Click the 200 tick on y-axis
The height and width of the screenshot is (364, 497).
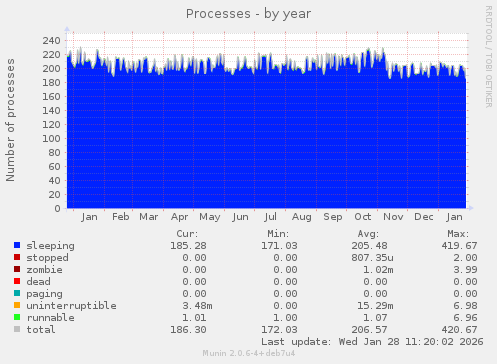52,69
